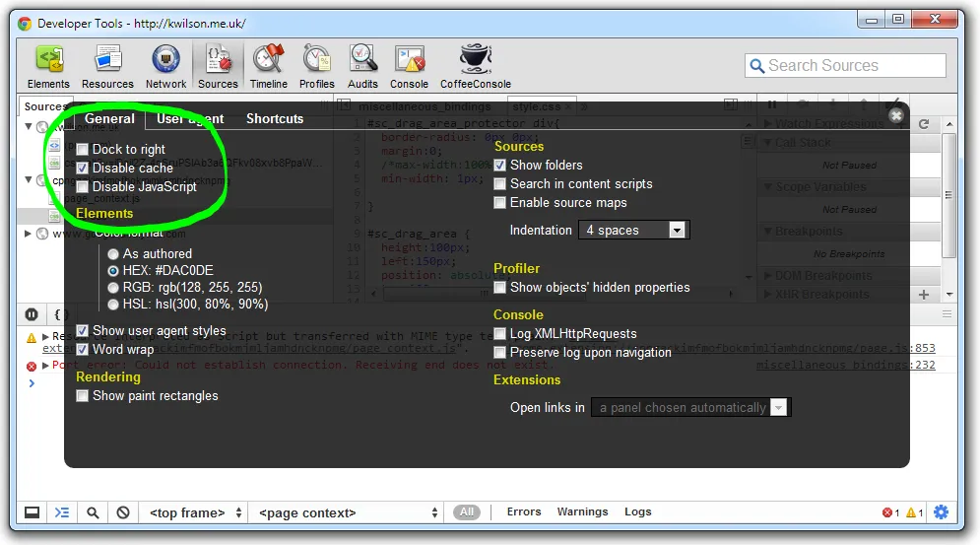Open the <page context> selector
Image resolution: width=980 pixels, height=545 pixels.
tap(348, 513)
